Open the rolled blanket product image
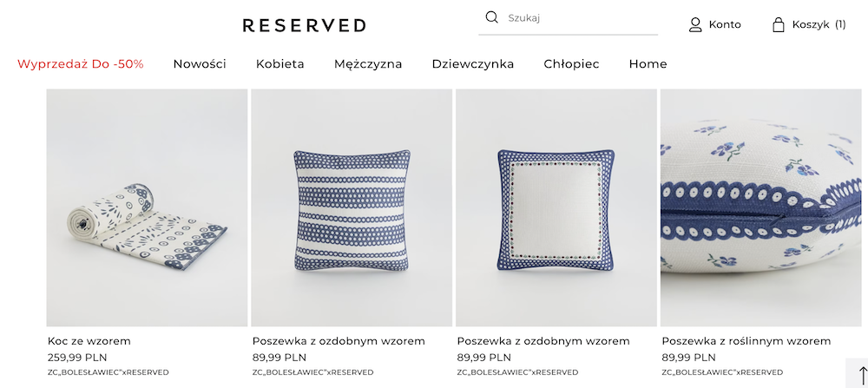868x388 pixels. point(147,207)
